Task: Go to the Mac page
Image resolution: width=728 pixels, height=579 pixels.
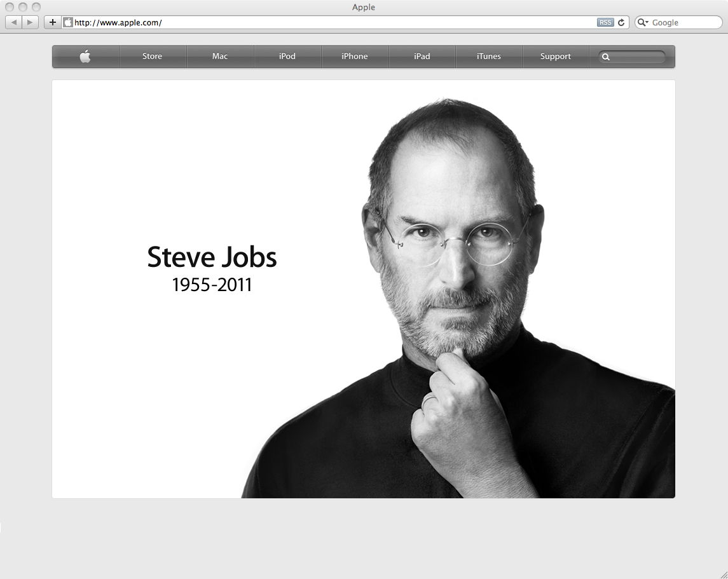Action: point(219,56)
